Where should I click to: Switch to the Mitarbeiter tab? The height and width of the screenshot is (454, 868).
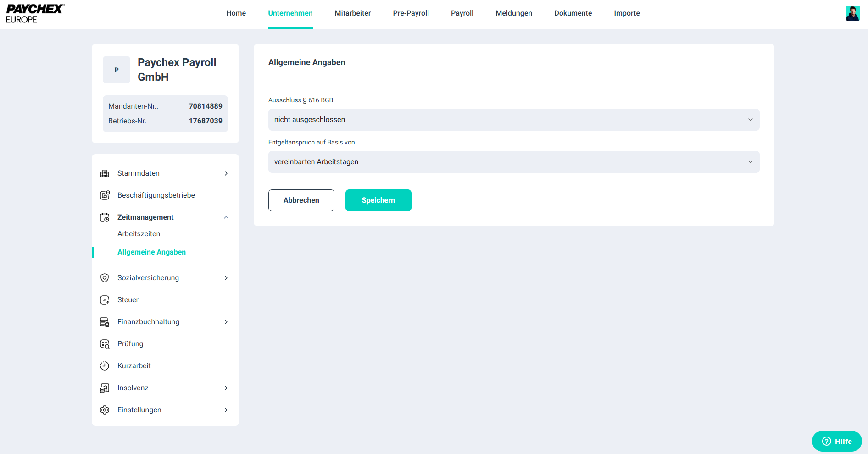click(352, 13)
